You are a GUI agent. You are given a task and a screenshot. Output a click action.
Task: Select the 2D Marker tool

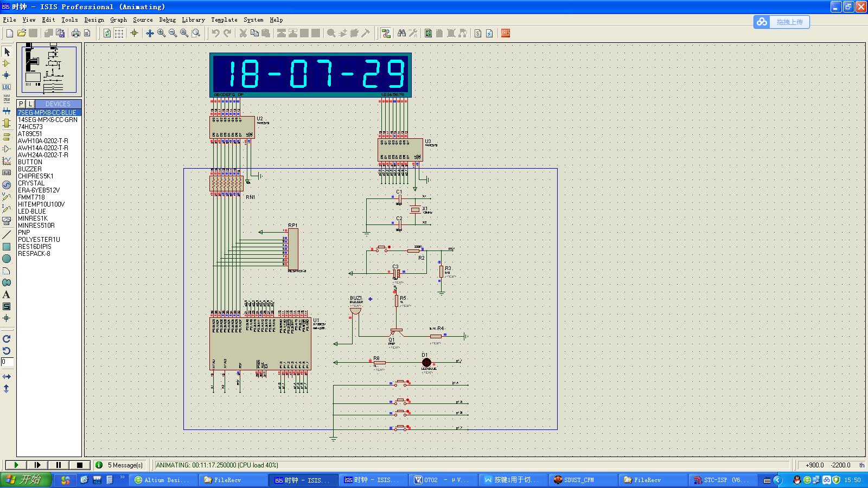click(x=7, y=318)
